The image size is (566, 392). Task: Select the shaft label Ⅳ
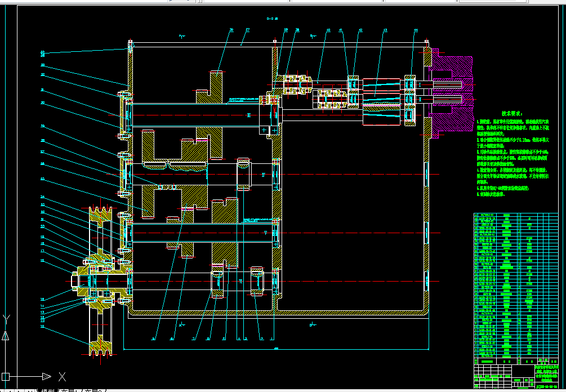point(263,175)
